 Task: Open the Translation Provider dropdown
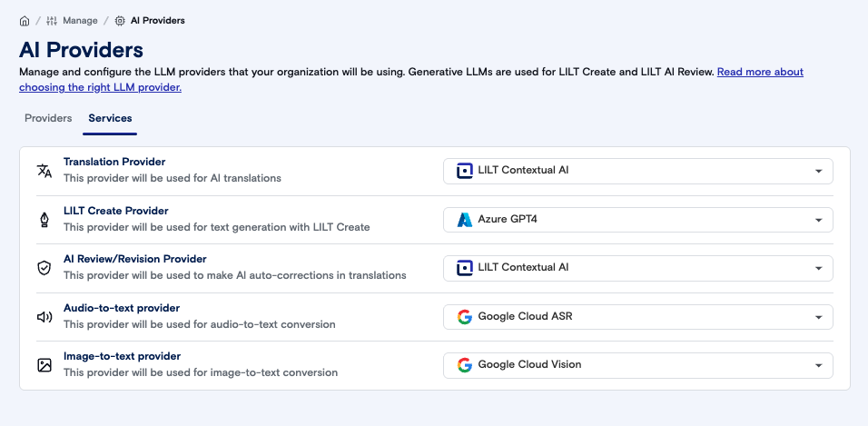click(x=818, y=171)
